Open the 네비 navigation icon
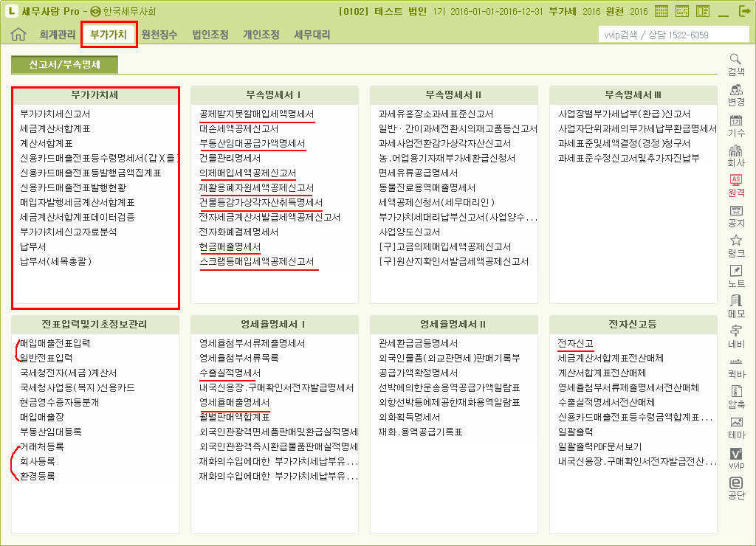The width and height of the screenshot is (756, 546). tap(736, 337)
